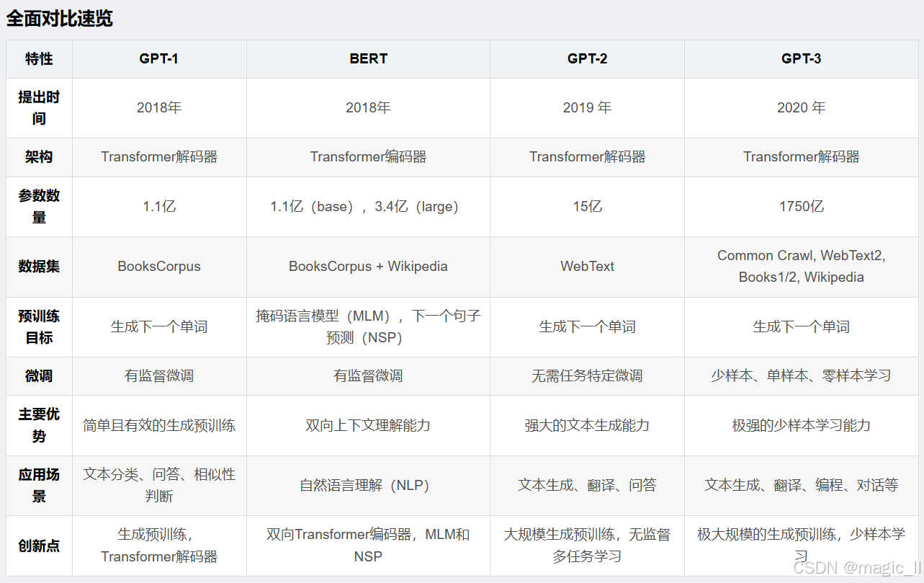Image resolution: width=924 pixels, height=583 pixels.
Task: Click the Transformer编码器 cell
Action: coord(368,157)
